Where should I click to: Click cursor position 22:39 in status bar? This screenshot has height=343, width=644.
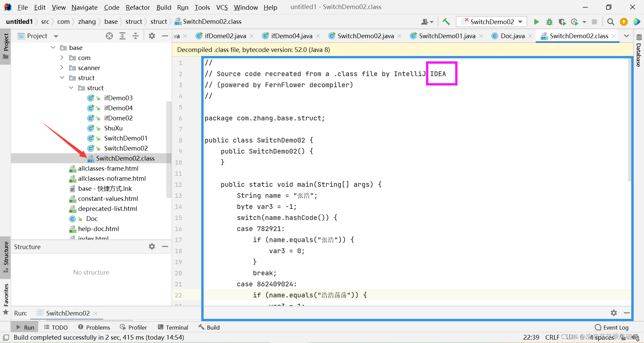tap(531, 337)
